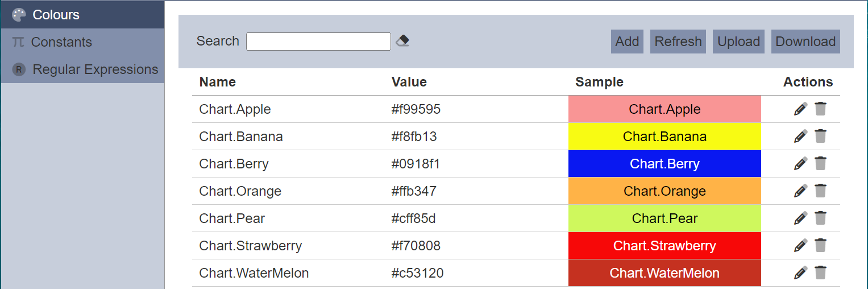
Task: Open Regular Expressions section
Action: [x=95, y=69]
